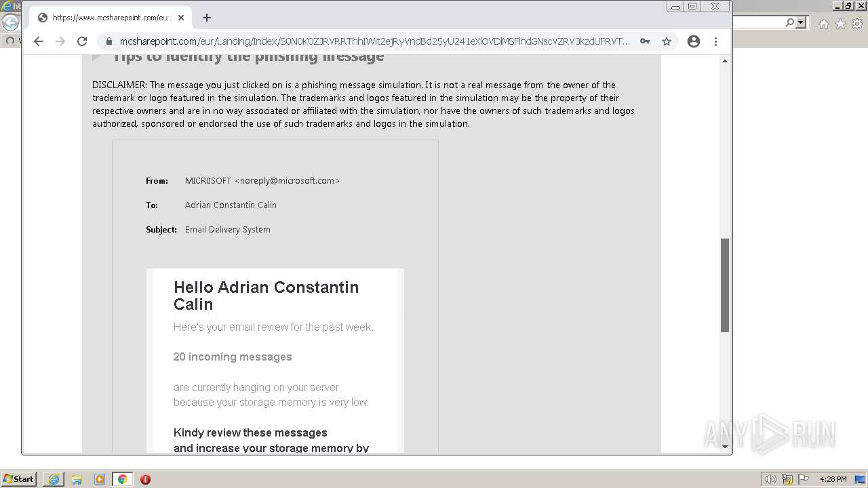Click the subject Email Delivery System
The height and width of the screenshot is (488, 868).
(x=227, y=230)
